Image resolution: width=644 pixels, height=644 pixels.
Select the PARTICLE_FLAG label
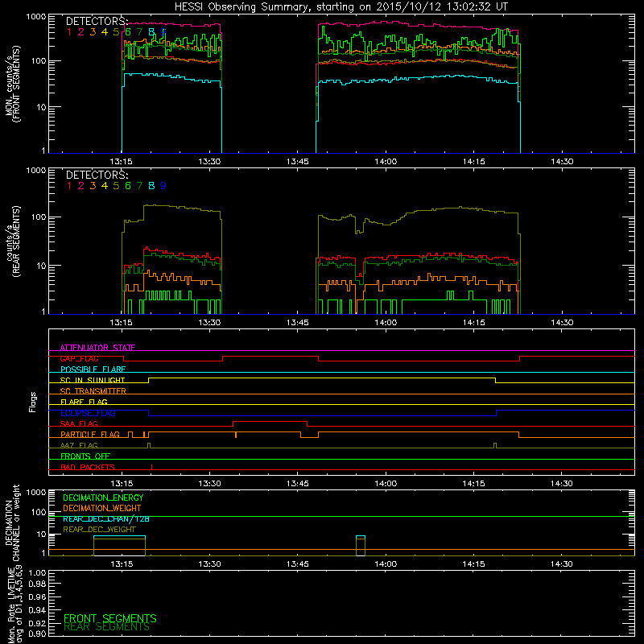(x=90, y=434)
